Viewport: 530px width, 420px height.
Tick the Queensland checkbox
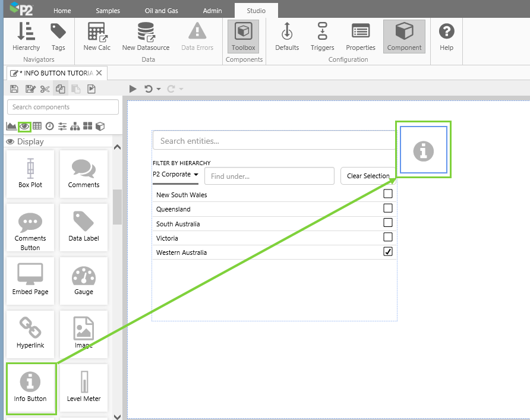388,209
